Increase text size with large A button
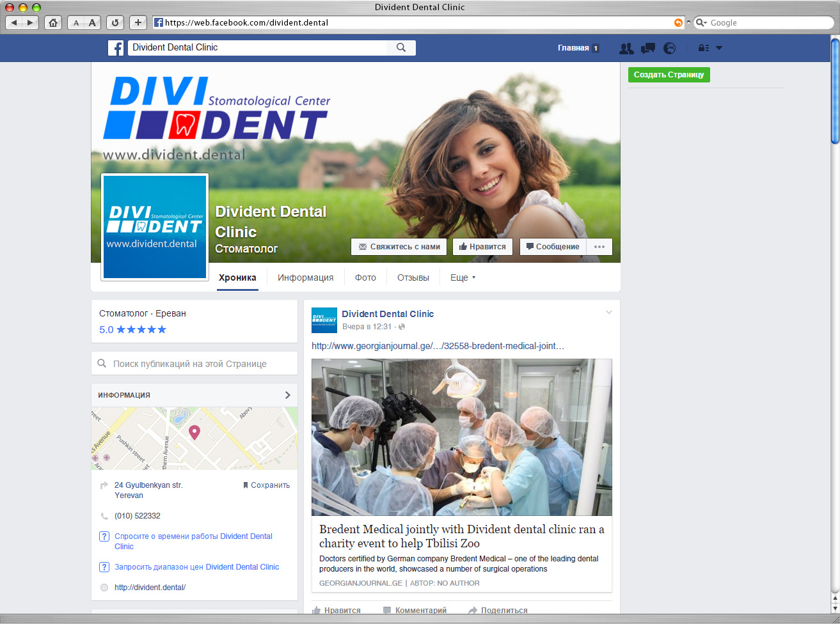 (92, 22)
